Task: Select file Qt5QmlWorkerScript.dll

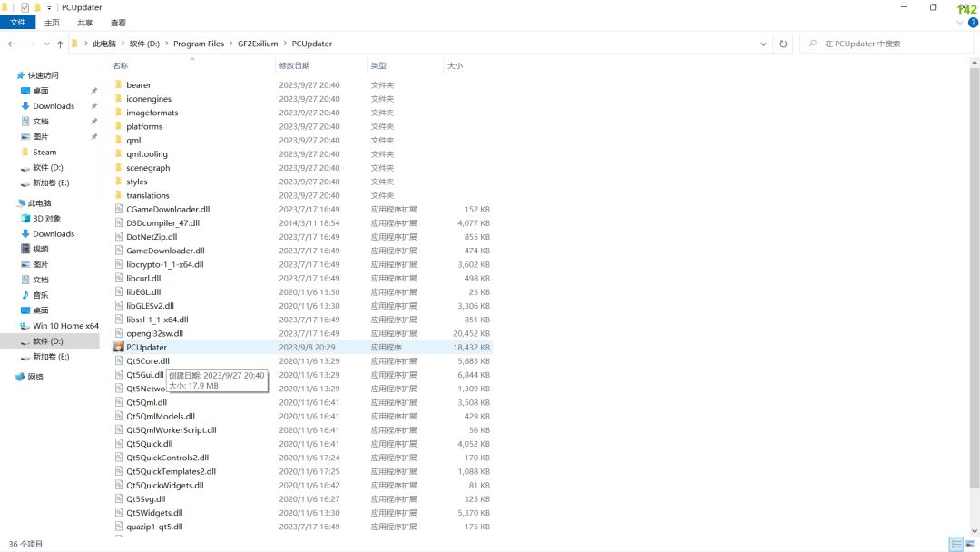Action: [x=171, y=430]
